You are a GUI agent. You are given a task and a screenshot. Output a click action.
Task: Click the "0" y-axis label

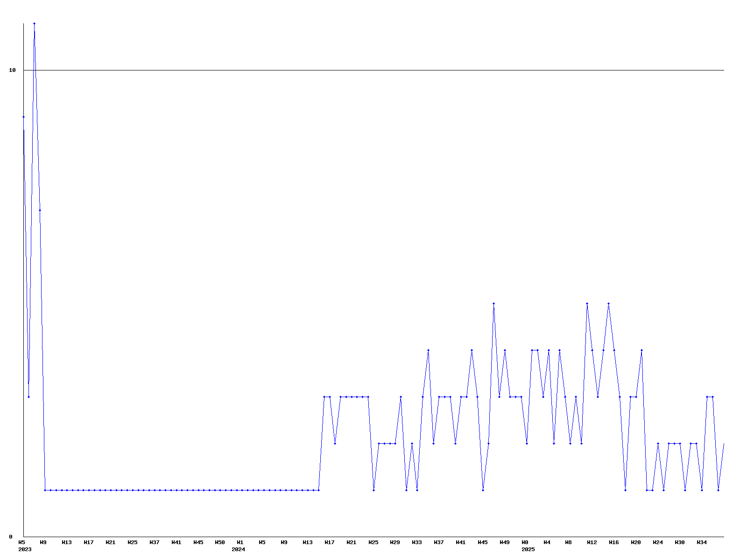11,537
